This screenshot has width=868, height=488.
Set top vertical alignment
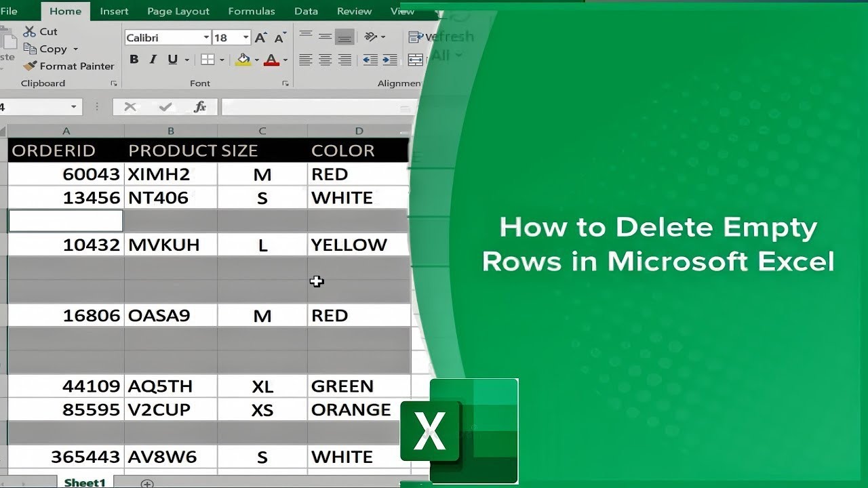tap(306, 35)
